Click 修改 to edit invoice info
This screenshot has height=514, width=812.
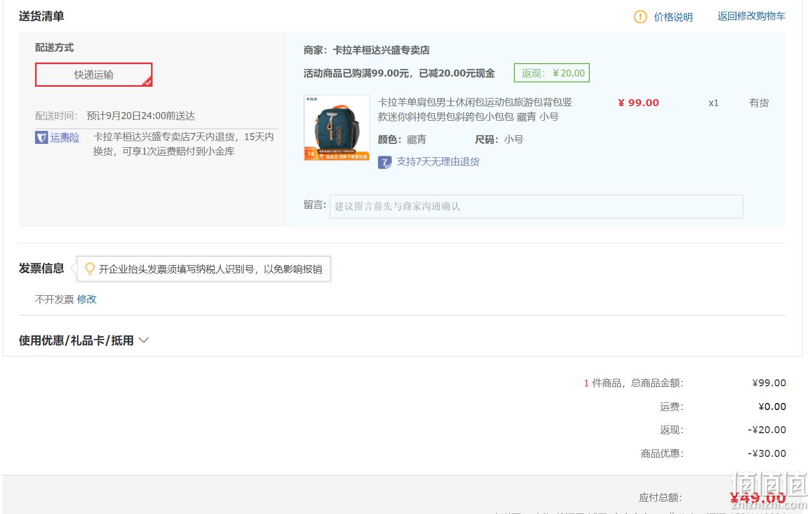tap(87, 299)
